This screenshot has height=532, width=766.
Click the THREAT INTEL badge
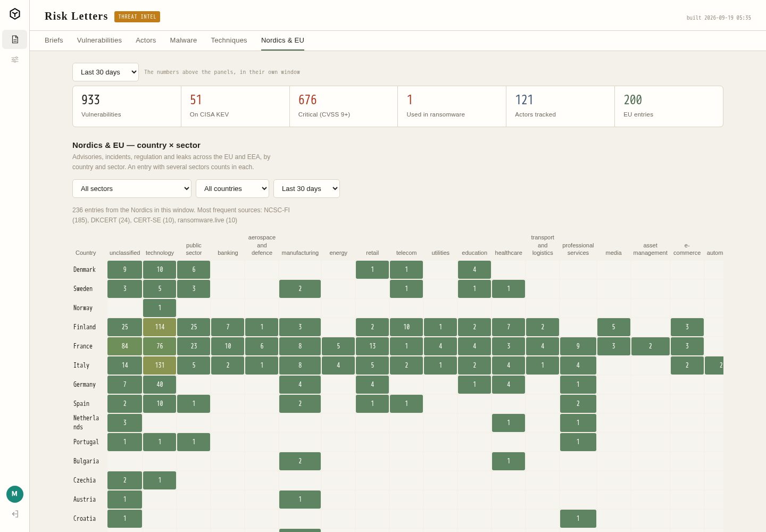137,16
